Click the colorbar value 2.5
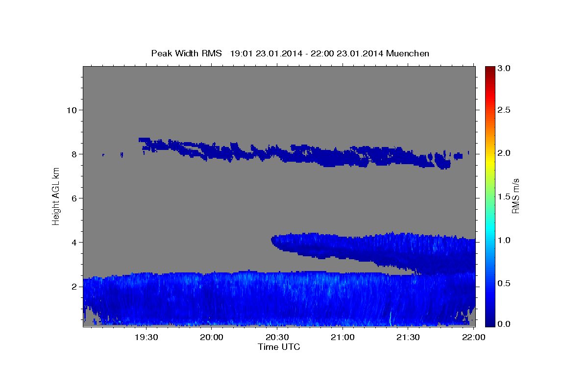588x392 pixels. pos(504,110)
